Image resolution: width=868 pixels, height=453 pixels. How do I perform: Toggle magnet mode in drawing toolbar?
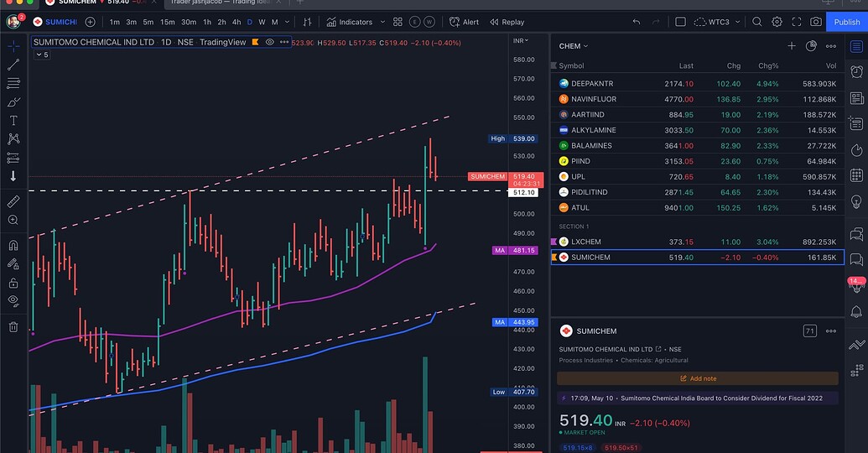[13, 245]
